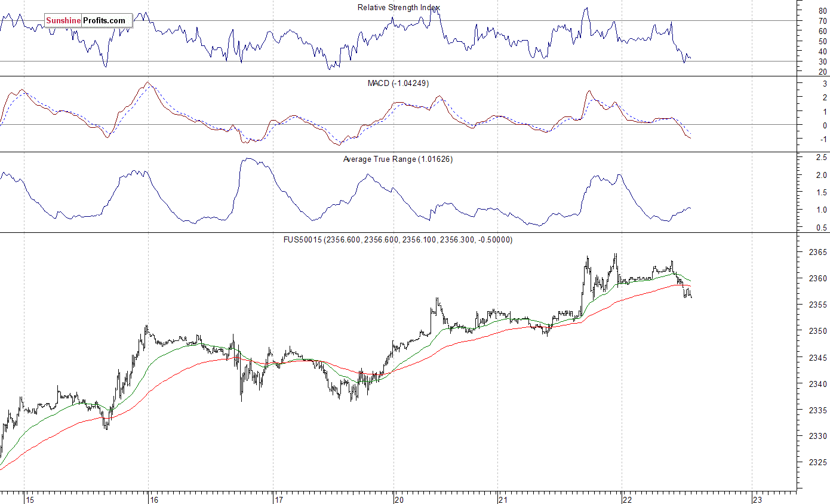Click date label 21 on time axis
This screenshot has height=504, width=830.
point(502,499)
